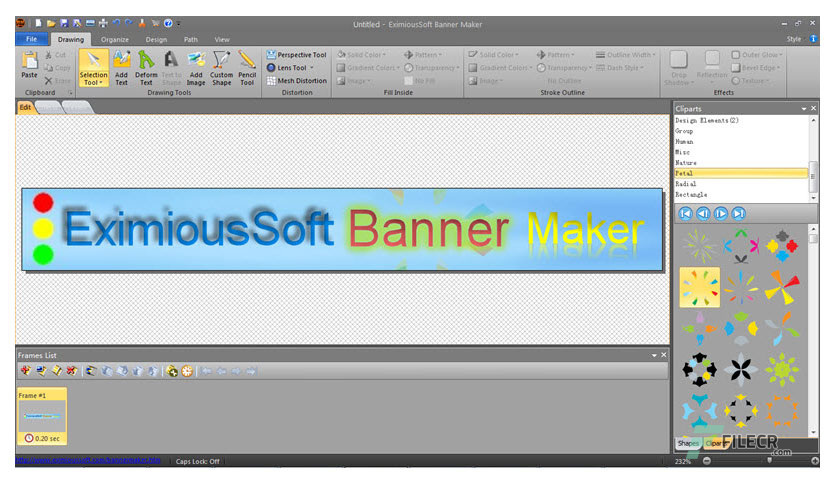Close the Frames List panel
The image size is (836, 484).
(x=664, y=355)
